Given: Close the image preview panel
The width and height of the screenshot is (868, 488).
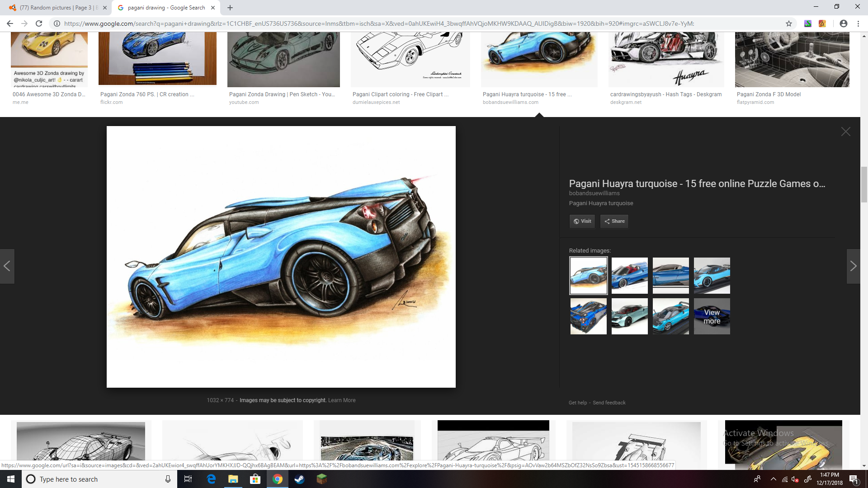Looking at the screenshot, I should [x=845, y=131].
